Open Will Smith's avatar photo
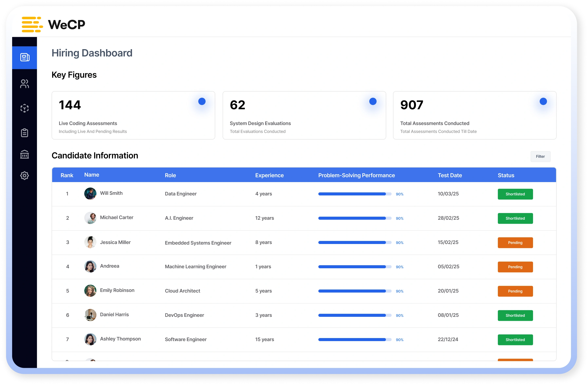The image size is (588, 385). click(x=90, y=194)
